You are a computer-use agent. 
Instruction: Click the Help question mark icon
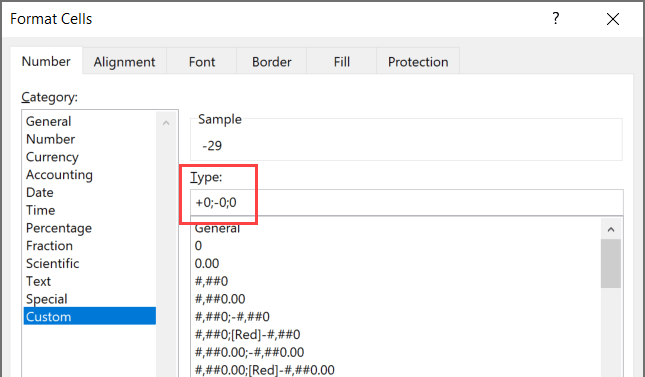[556, 19]
